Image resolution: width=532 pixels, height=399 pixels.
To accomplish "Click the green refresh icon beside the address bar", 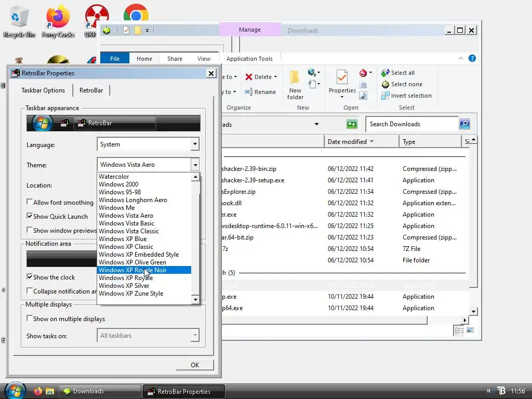I will point(352,124).
